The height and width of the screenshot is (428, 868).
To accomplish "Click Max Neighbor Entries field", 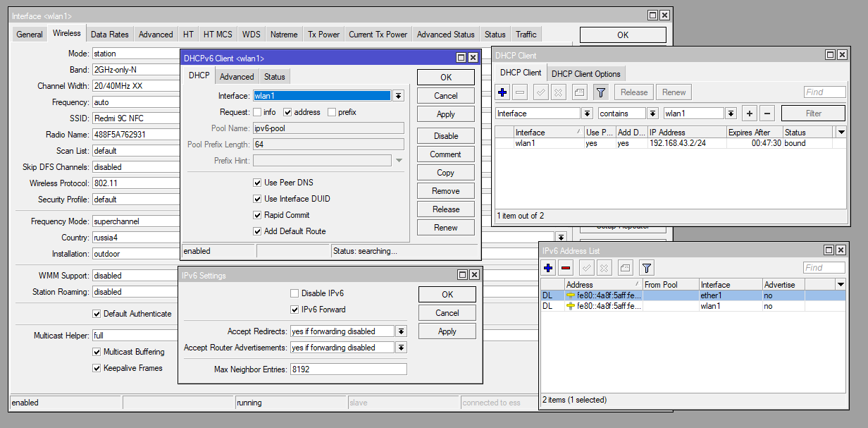I will coord(348,369).
